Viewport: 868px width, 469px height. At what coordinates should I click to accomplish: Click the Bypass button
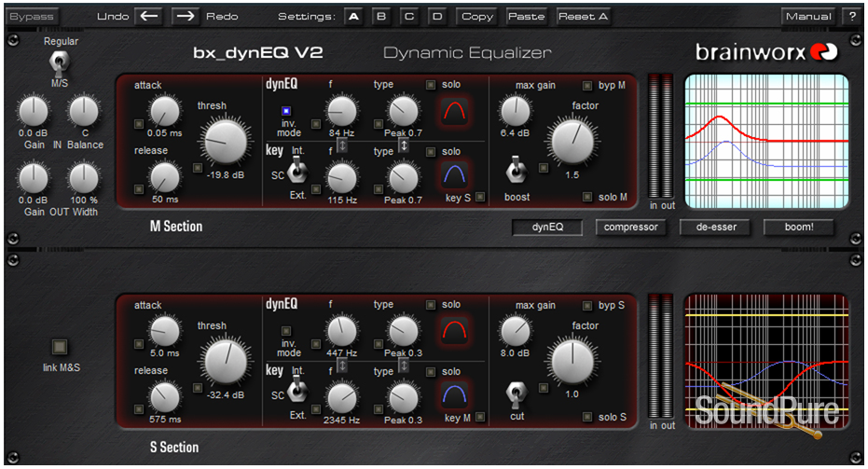[x=32, y=16]
